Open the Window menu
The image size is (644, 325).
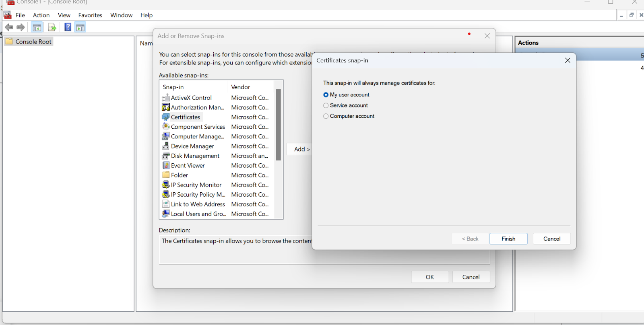coord(122,15)
